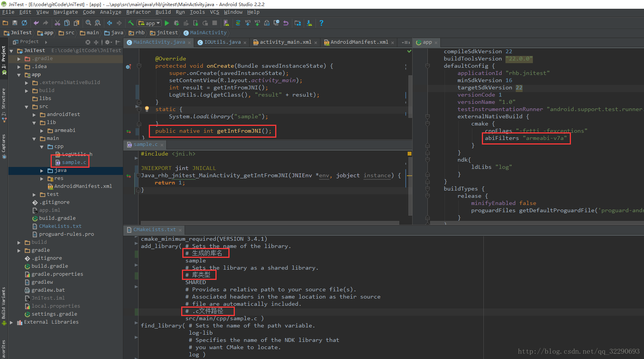Expand External Libraries node
The height and width of the screenshot is (359, 644).
pos(11,322)
